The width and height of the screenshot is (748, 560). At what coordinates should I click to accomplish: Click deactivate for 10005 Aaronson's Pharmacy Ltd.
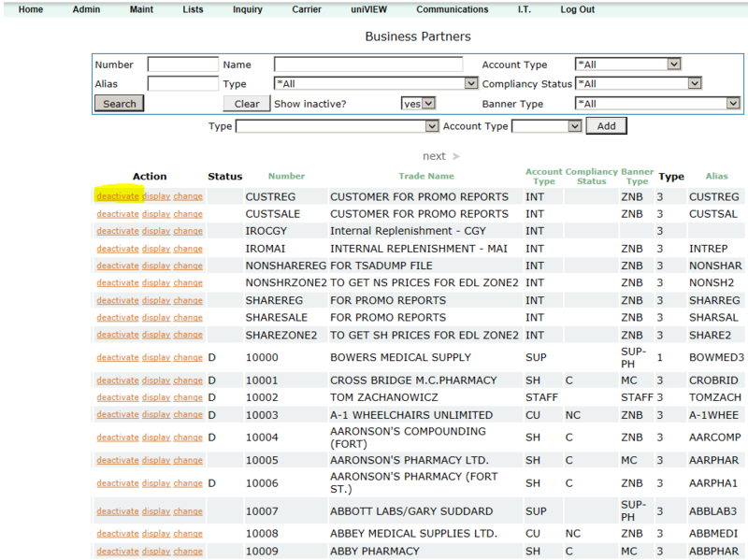tap(118, 460)
